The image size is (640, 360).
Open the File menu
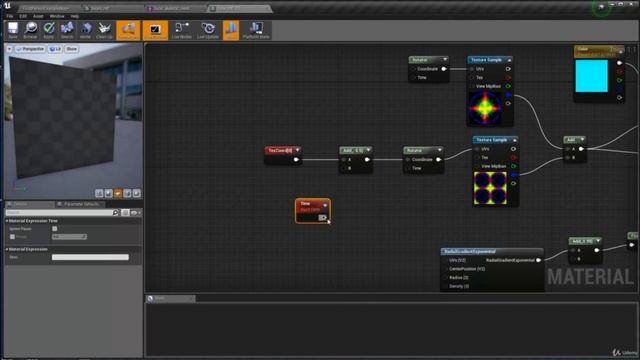click(x=9, y=16)
